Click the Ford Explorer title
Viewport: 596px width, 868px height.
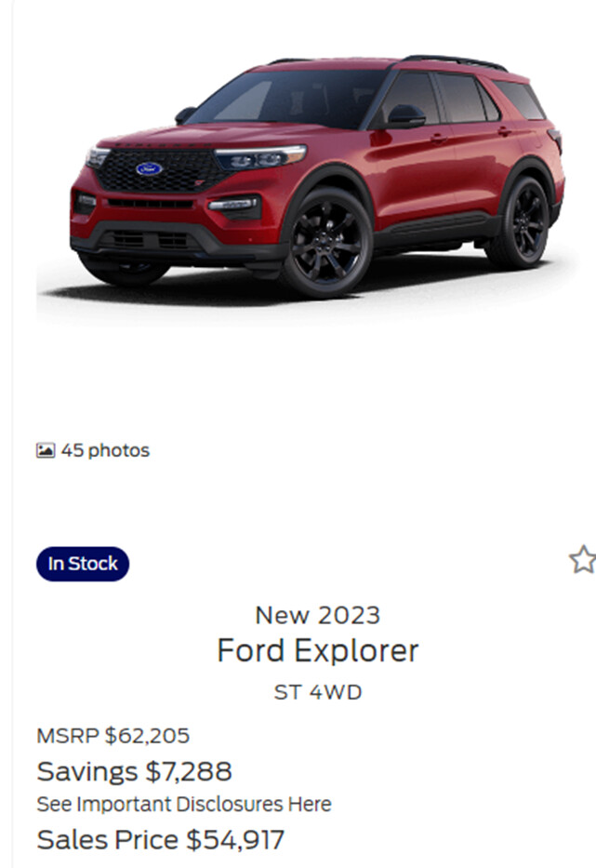tap(318, 650)
